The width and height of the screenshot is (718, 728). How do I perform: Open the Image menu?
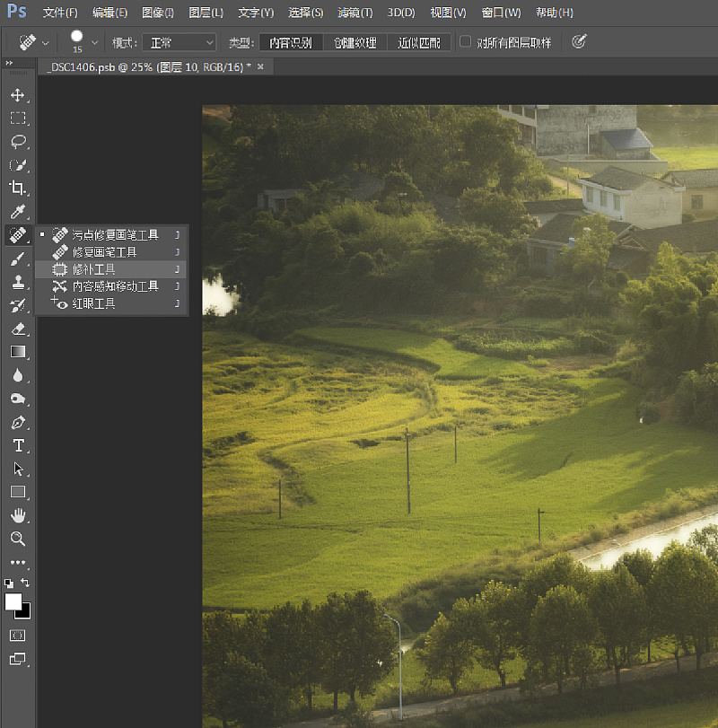point(158,13)
